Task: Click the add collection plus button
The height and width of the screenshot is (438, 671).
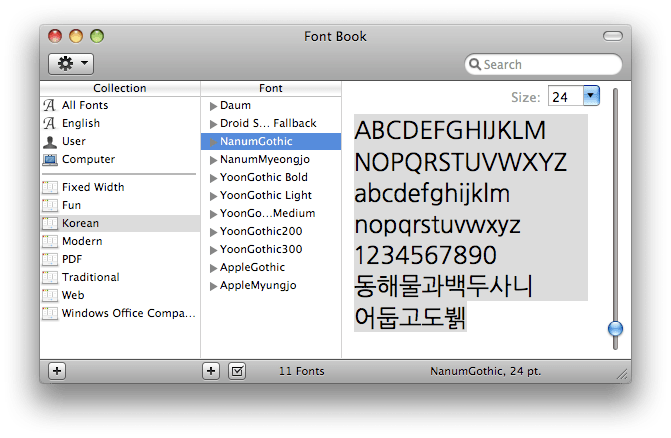Action: point(57,371)
